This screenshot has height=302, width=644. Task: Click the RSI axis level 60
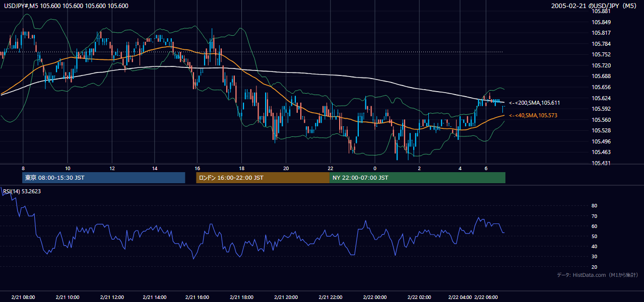595,226
